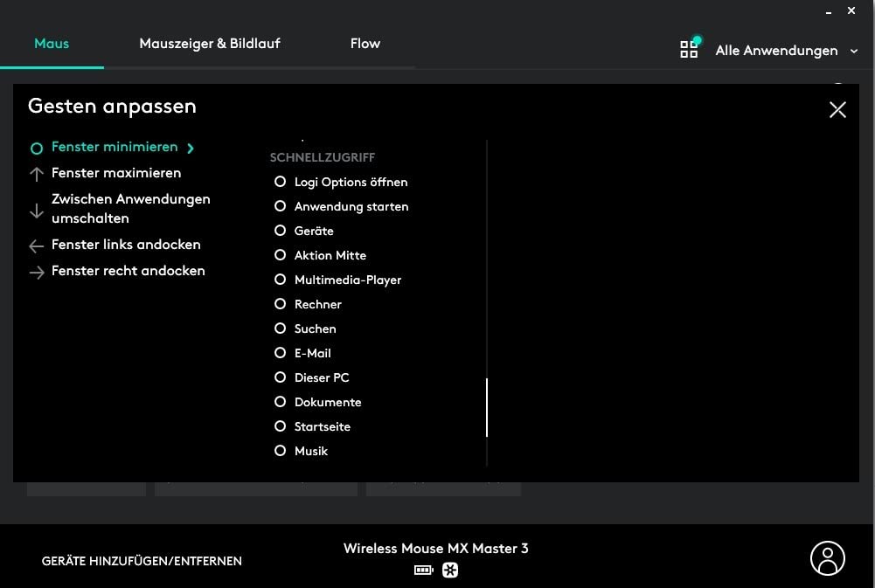
Task: Open the user account profile icon
Action: point(827,558)
